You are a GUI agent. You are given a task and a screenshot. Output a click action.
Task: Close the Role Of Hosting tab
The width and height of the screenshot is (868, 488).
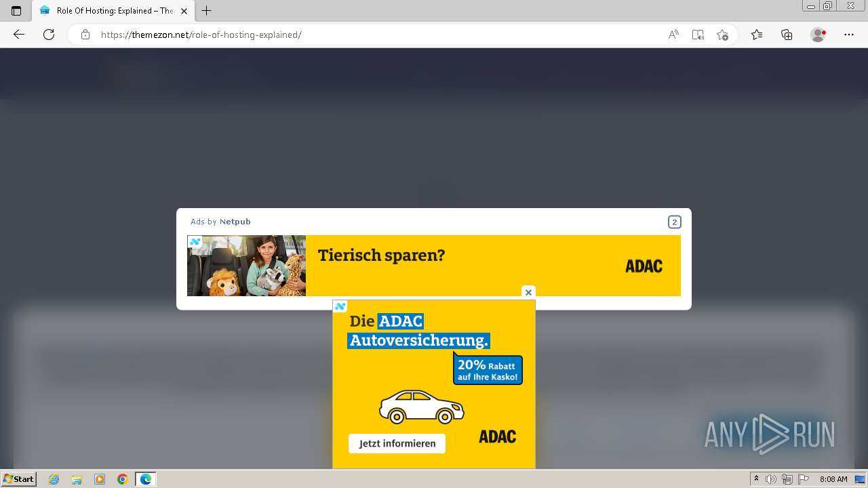(184, 11)
